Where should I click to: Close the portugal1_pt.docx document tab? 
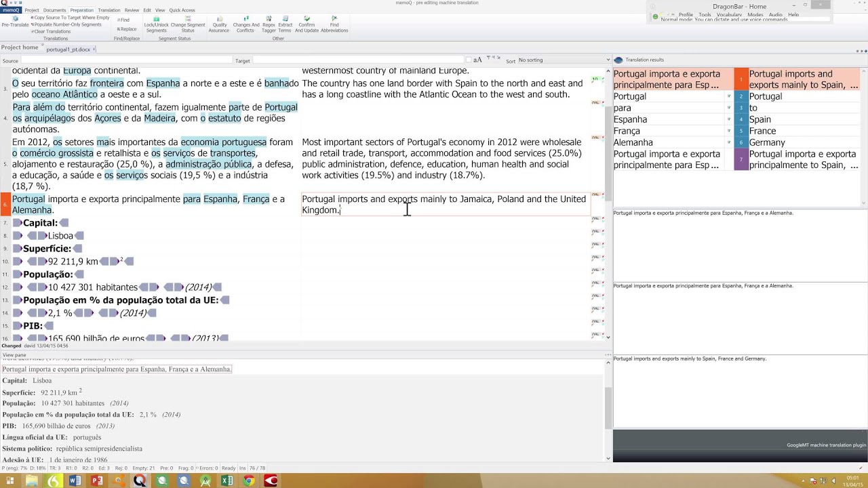(x=94, y=49)
